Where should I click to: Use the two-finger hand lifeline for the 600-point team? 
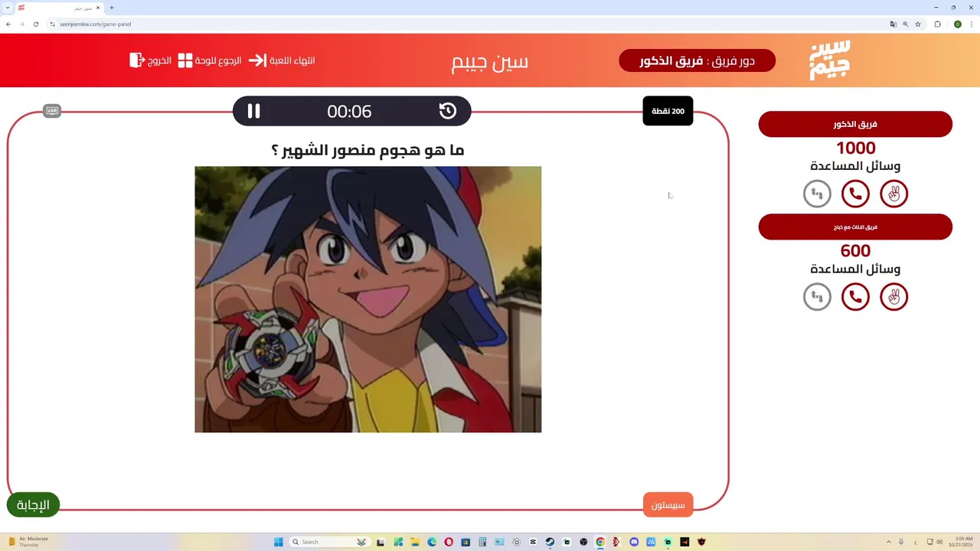[x=893, y=296]
